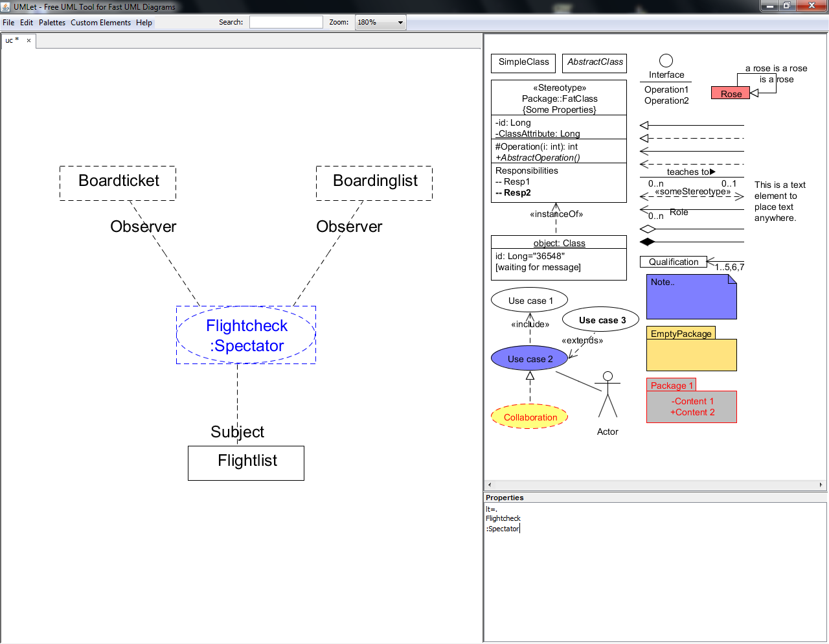
Task: Select the Actor stick figure element
Action: pyautogui.click(x=608, y=396)
